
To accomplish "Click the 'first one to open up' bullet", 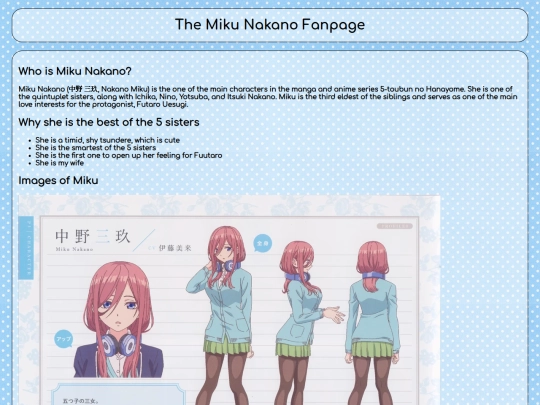I will pyautogui.click(x=129, y=155).
